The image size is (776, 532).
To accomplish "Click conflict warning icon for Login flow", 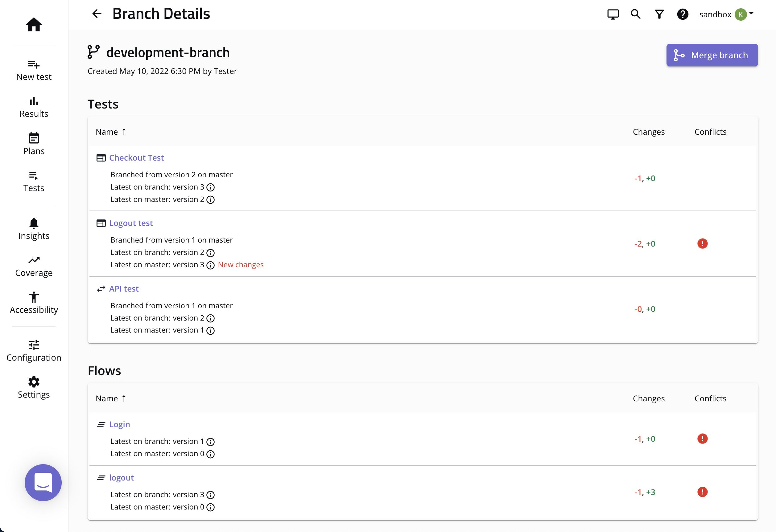I will 702,439.
